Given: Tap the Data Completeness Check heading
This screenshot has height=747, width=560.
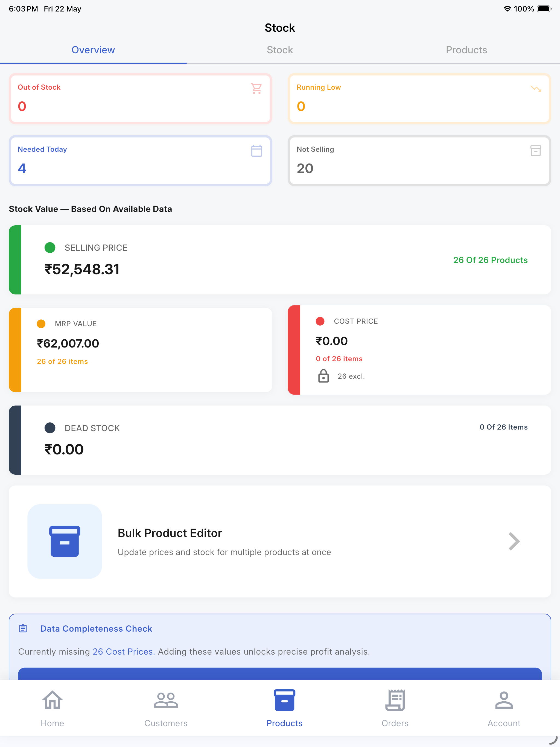Looking at the screenshot, I should point(96,628).
